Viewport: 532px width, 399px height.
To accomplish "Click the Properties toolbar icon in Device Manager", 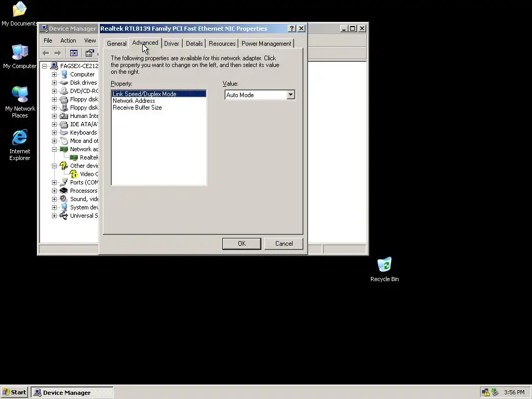I will (89, 53).
